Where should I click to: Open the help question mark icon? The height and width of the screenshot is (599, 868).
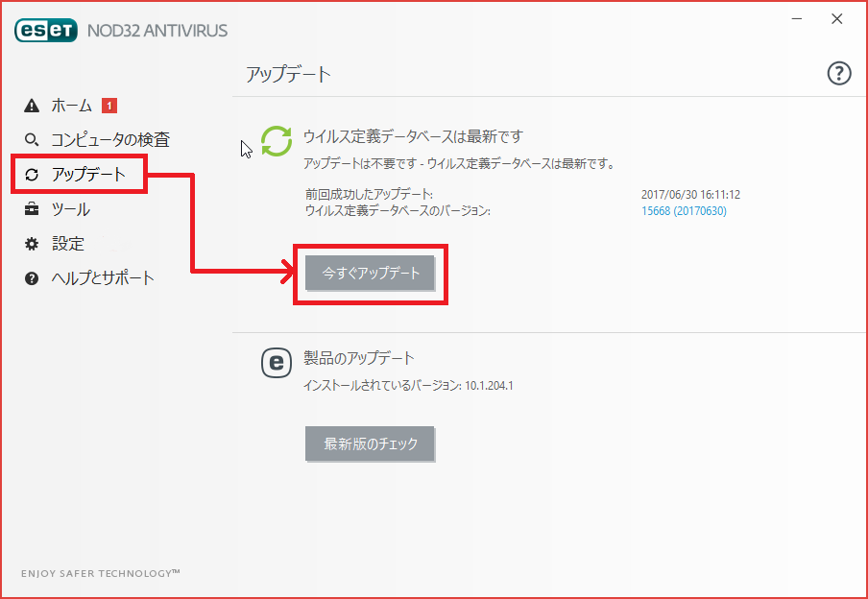coord(838,73)
